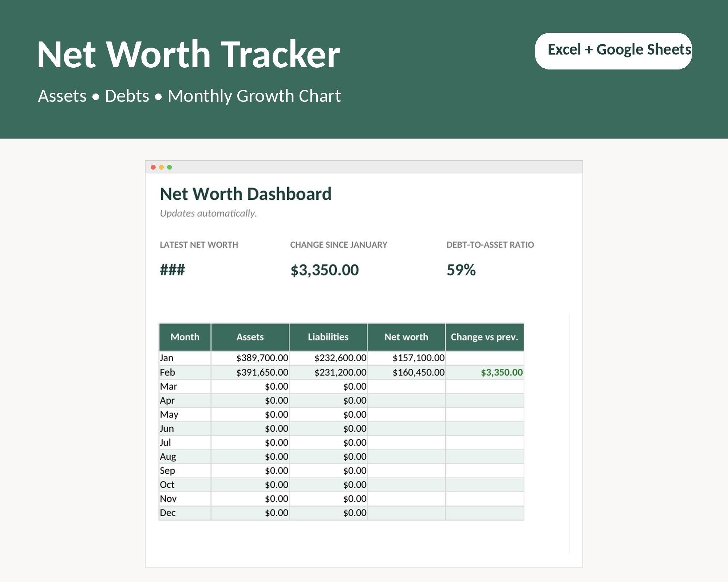This screenshot has height=582, width=728.
Task: Click the yellow minimize window dot
Action: pyautogui.click(x=161, y=167)
